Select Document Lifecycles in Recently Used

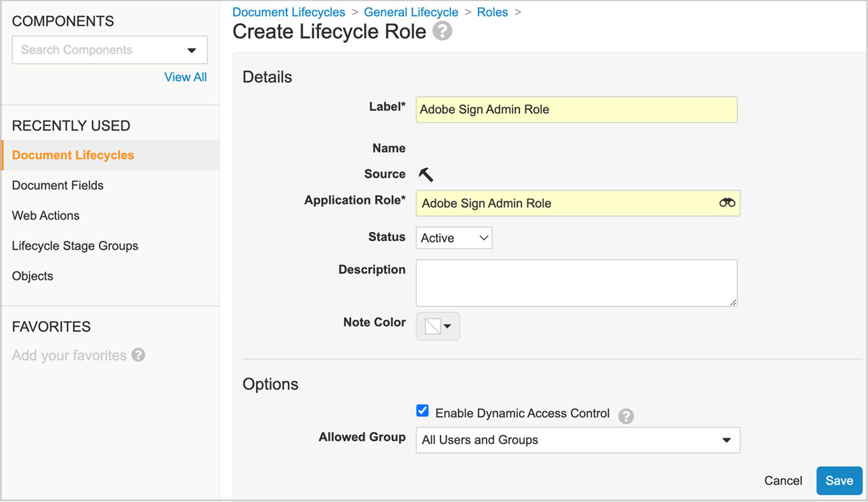point(110,155)
